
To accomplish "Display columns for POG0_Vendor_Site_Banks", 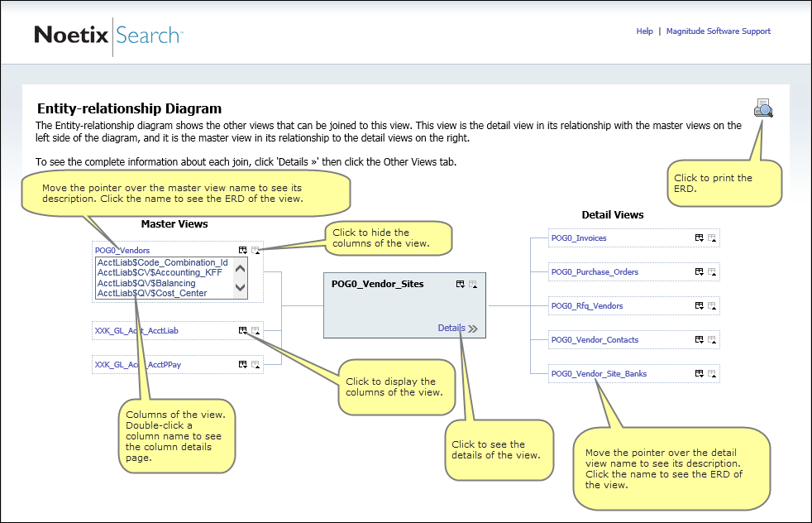I will point(699,373).
